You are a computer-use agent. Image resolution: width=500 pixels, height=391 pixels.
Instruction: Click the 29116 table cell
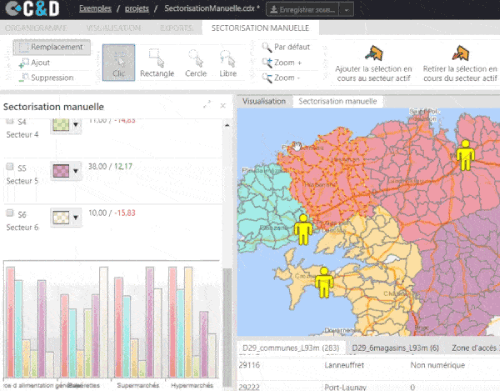click(249, 365)
